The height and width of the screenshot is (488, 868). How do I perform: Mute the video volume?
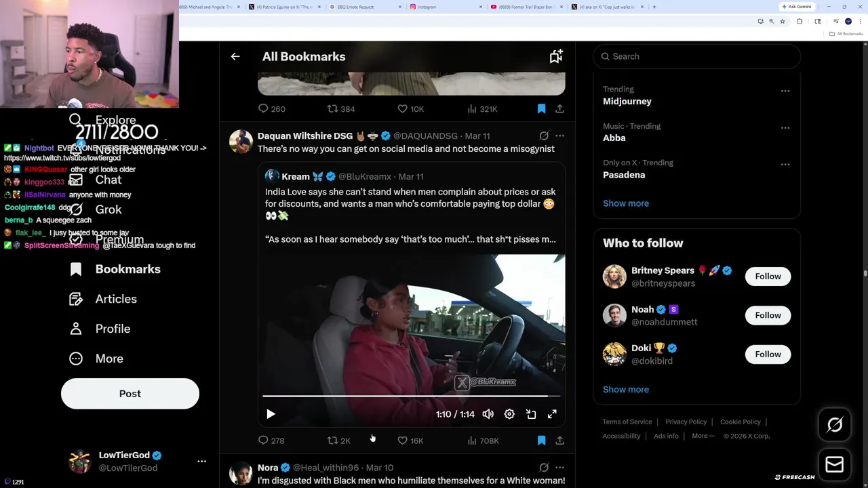pos(488,414)
